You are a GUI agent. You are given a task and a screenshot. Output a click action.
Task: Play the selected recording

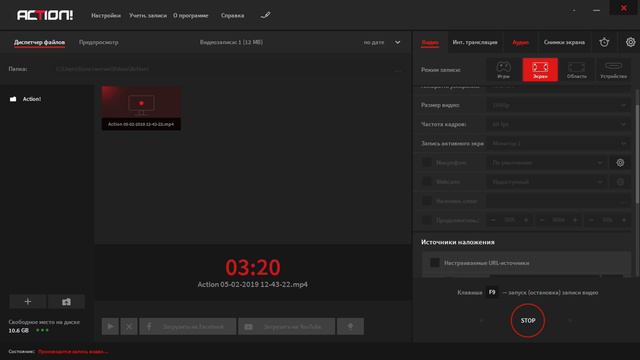(110, 327)
